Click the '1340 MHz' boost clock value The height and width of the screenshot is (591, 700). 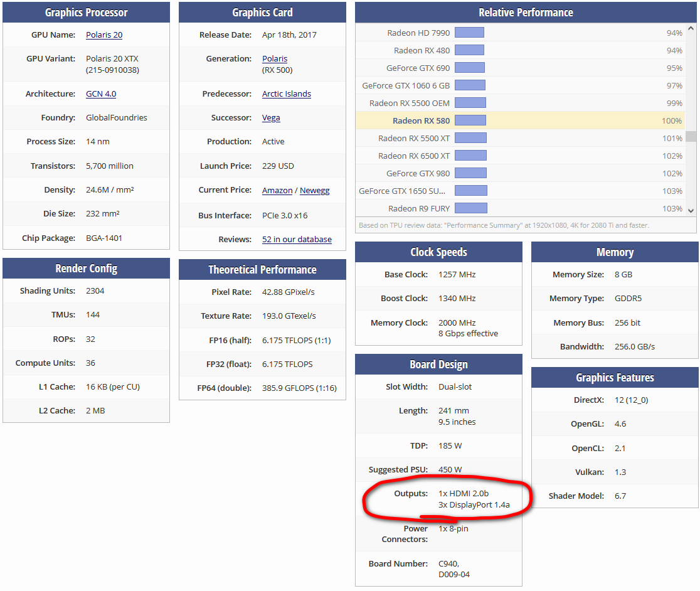coord(457,298)
